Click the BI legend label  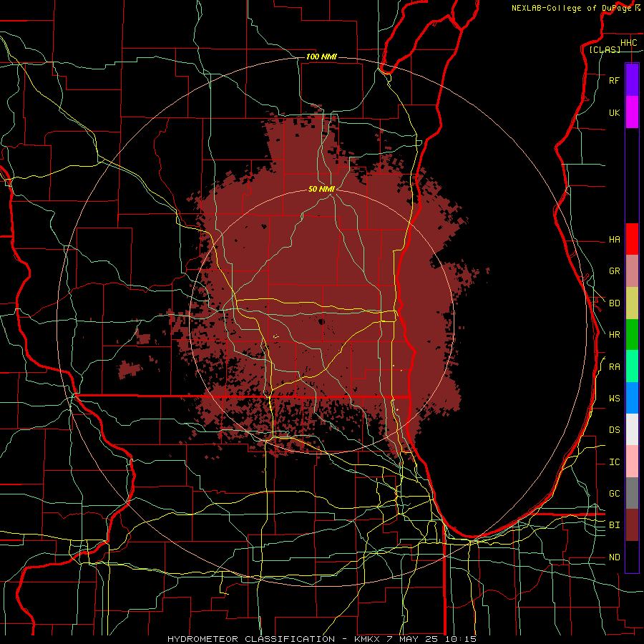tap(614, 525)
